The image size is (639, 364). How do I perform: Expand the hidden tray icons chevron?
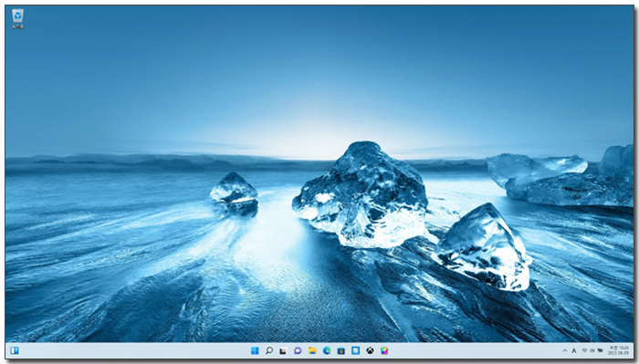[565, 350]
